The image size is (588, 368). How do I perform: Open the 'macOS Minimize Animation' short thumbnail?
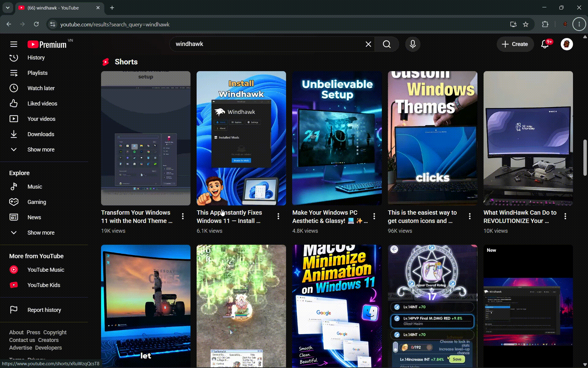coord(337,306)
